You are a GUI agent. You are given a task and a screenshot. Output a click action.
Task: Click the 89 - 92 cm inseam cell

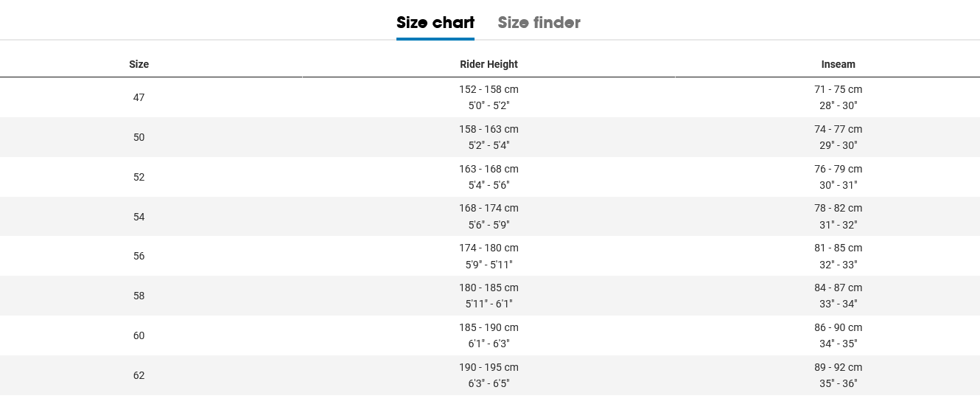point(838,375)
